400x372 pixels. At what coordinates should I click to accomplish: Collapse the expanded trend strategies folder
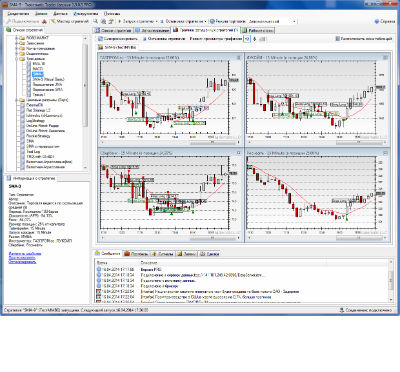[16, 59]
